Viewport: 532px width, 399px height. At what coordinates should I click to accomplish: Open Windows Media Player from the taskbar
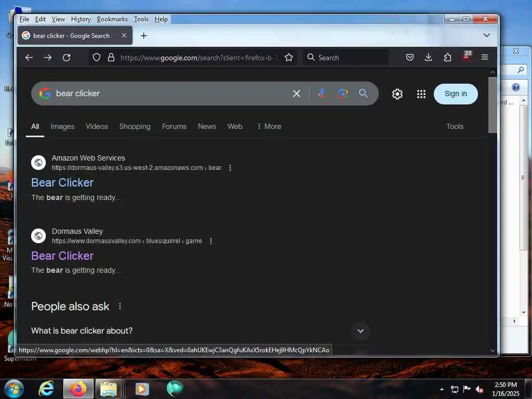[x=142, y=389]
